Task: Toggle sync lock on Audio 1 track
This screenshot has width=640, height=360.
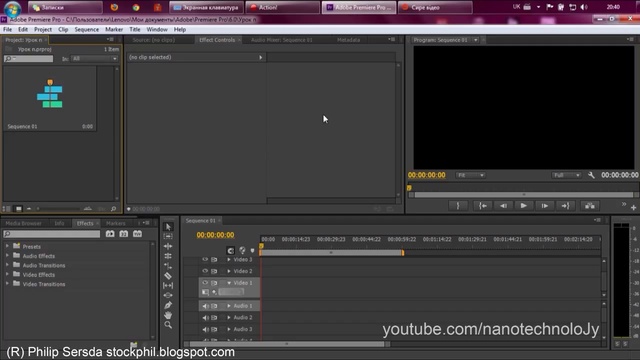Action: coord(214,306)
